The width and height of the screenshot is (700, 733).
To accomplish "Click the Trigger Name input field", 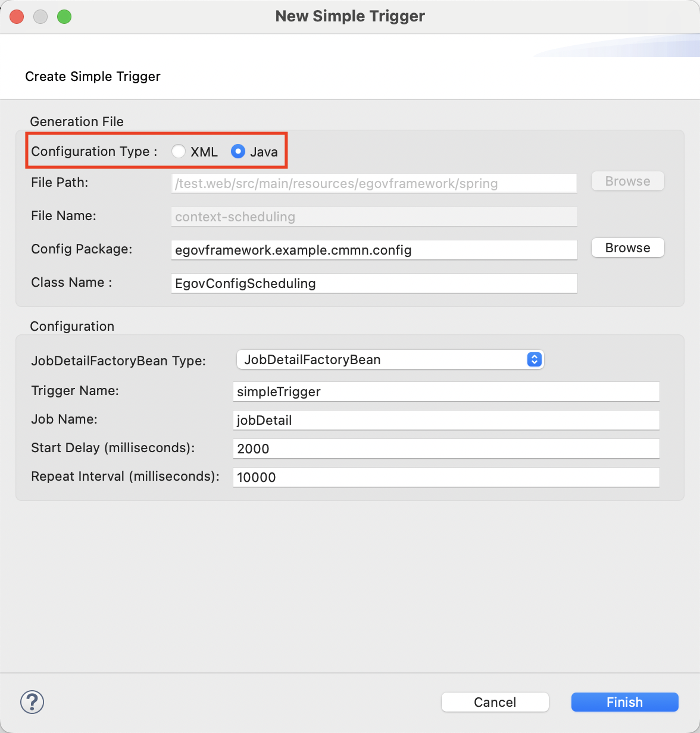I will [446, 391].
